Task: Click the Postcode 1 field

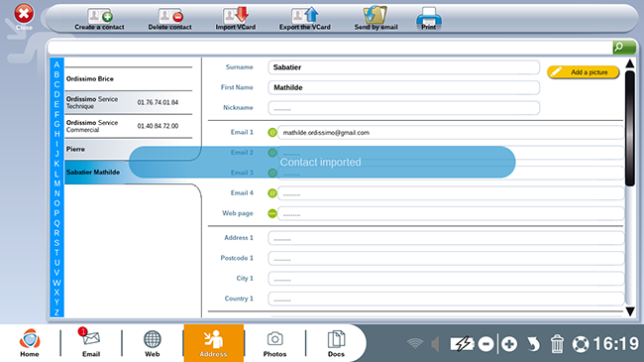Action: (446, 258)
